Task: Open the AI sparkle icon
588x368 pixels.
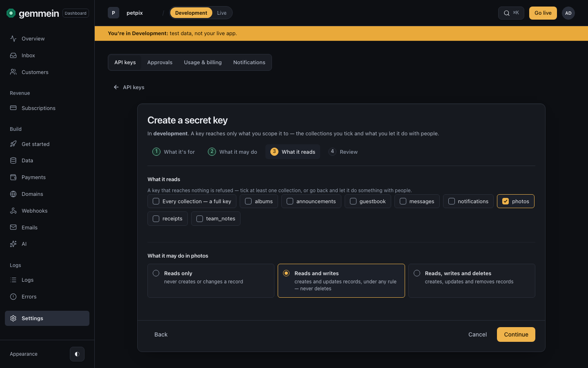Action: (x=13, y=244)
